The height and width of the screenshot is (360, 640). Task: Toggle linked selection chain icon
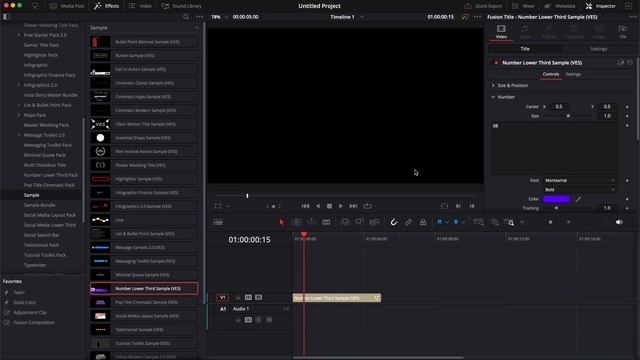(x=408, y=222)
